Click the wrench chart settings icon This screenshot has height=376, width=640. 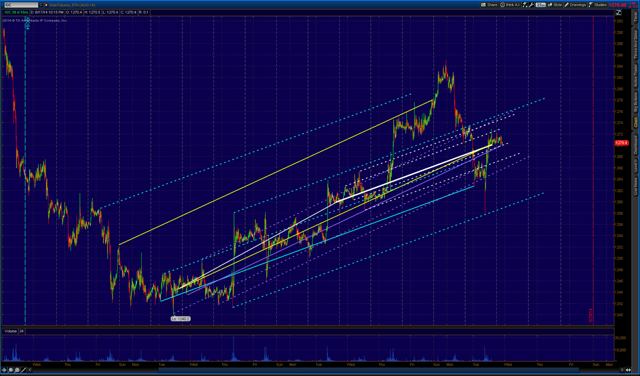(531, 5)
